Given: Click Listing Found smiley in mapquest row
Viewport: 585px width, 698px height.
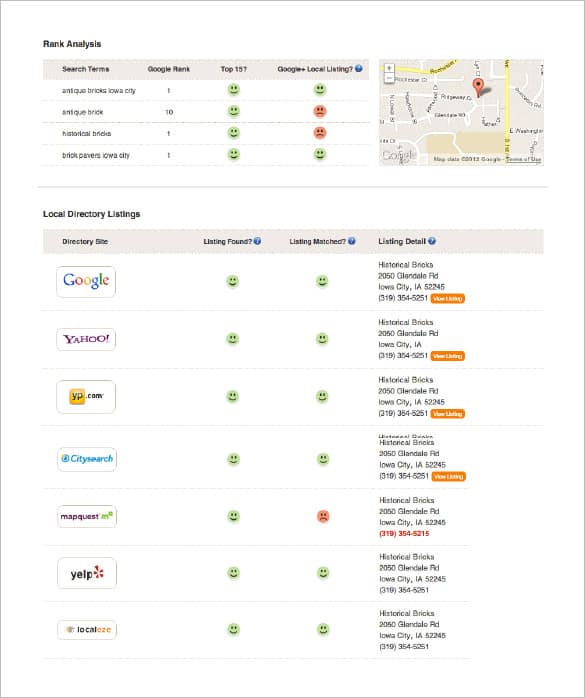Looking at the screenshot, I should (233, 516).
